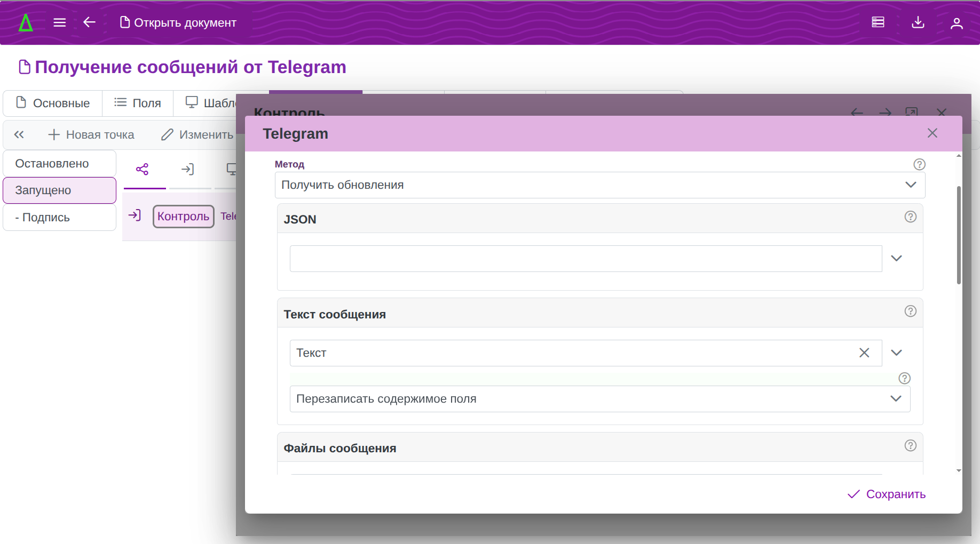Click the Сохранить button
Image resolution: width=980 pixels, height=544 pixels.
pos(887,494)
